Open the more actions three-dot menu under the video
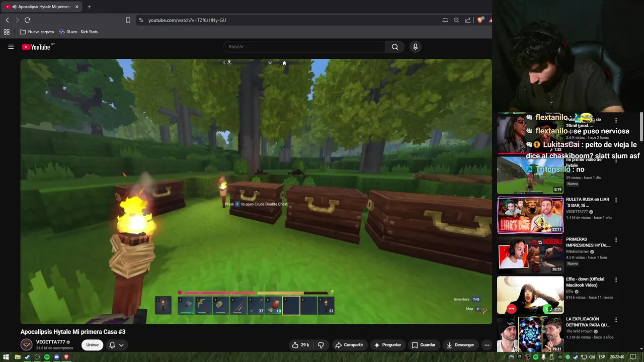The image size is (644, 362). 487,345
